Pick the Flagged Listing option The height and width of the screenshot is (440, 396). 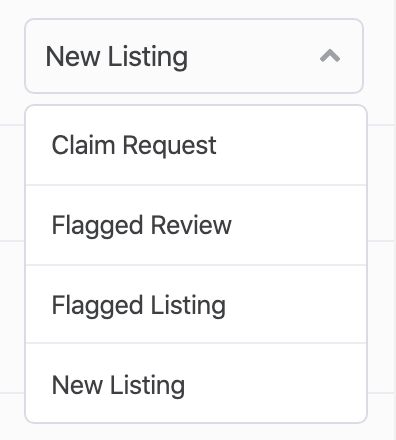click(x=196, y=304)
